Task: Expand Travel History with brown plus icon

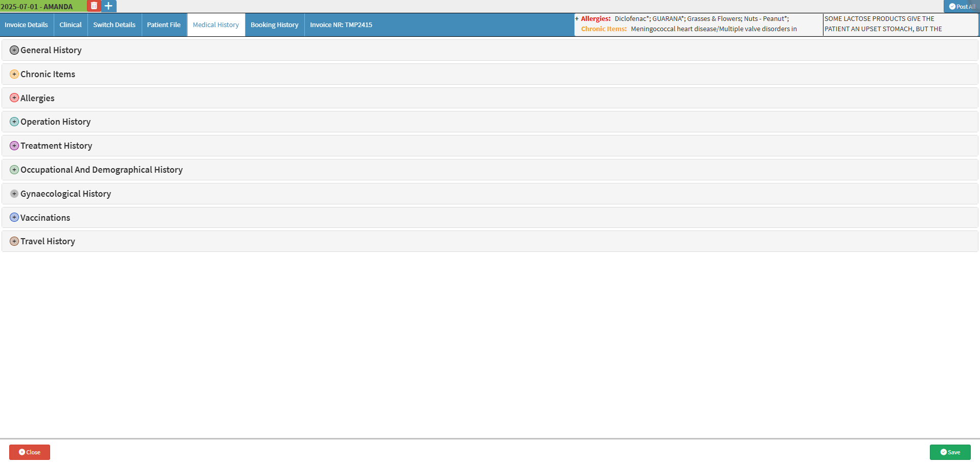Action: click(14, 241)
